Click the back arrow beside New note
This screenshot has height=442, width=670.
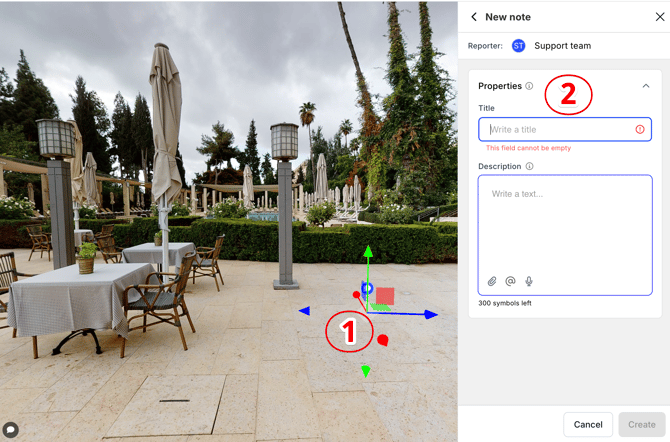(x=474, y=17)
